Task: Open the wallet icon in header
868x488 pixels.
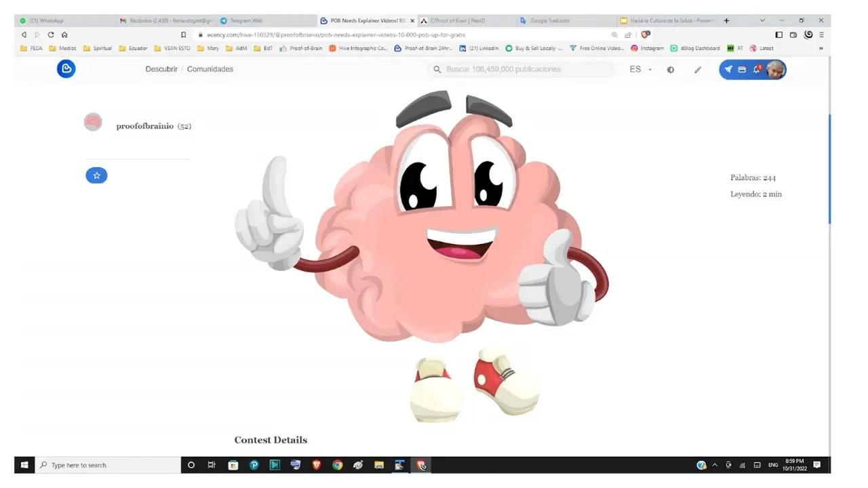Action: coord(742,69)
